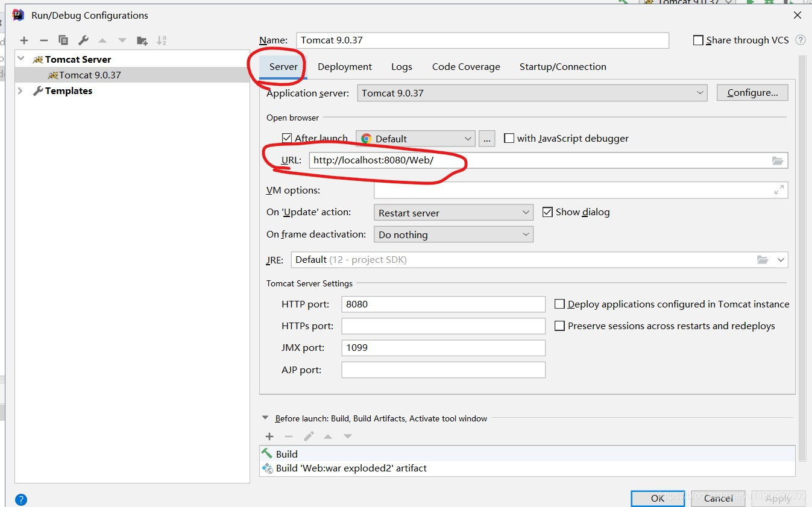
Task: Open the On frame deactivation dropdown
Action: [x=453, y=235]
